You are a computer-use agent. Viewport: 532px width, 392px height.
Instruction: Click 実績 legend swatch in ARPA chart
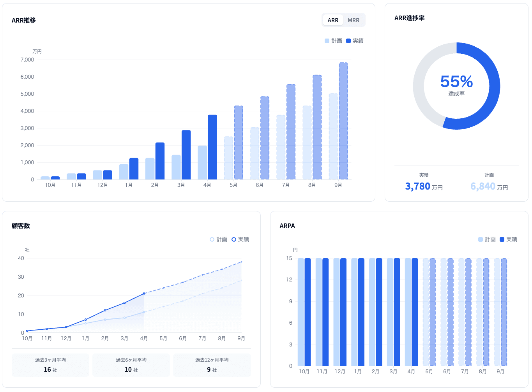point(502,239)
